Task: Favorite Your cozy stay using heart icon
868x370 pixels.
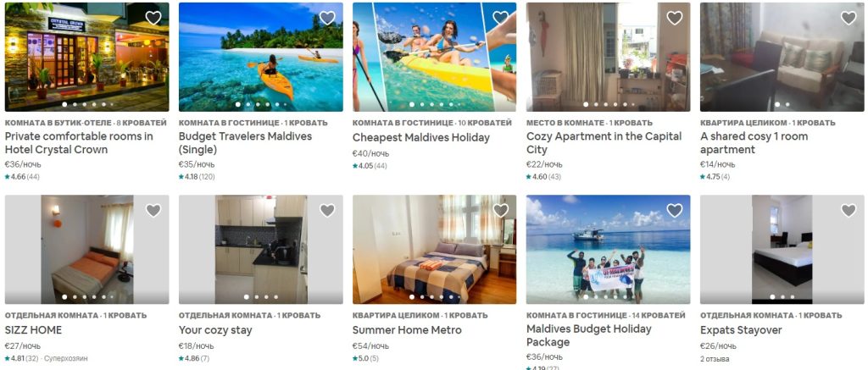Action: [327, 211]
